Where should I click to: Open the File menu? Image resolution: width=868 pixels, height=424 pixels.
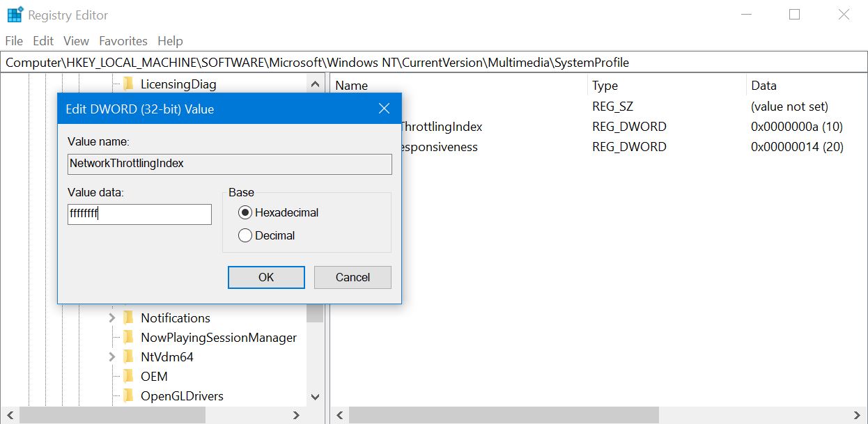click(x=14, y=41)
